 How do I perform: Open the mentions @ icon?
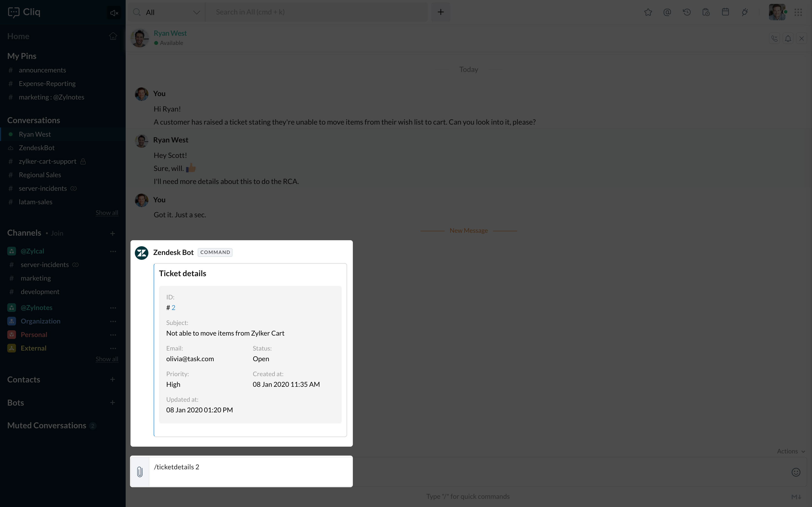point(667,12)
